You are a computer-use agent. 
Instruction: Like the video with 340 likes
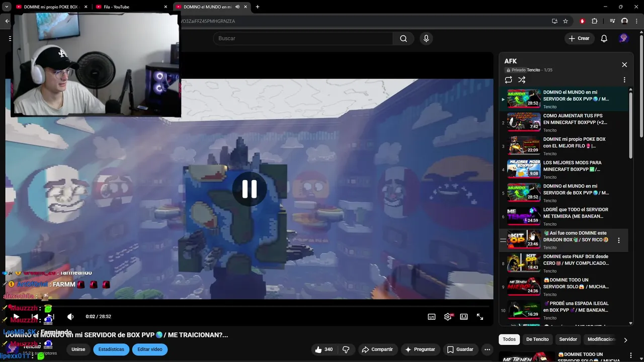point(324,349)
